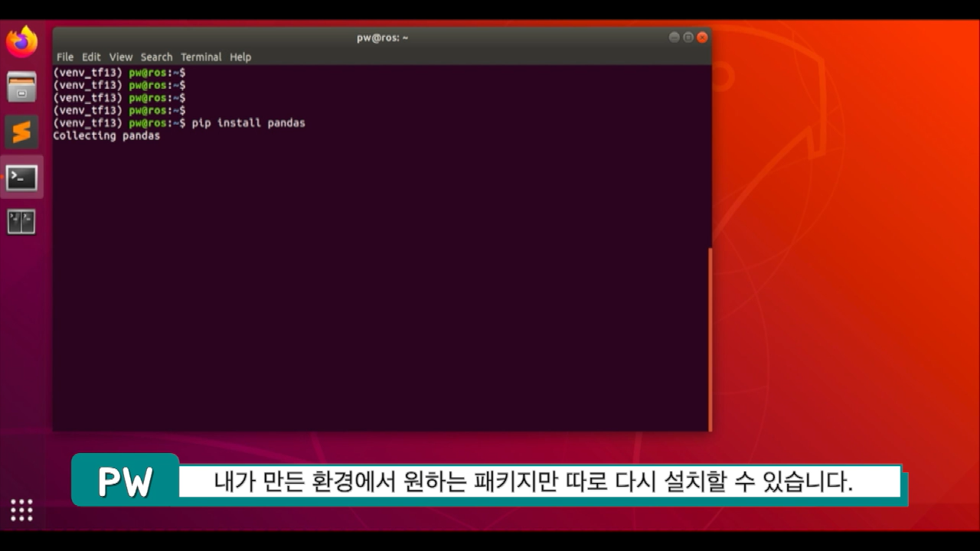Click the 'Collecting pandas' output line
Image resolution: width=980 pixels, height=551 pixels.
tap(106, 135)
